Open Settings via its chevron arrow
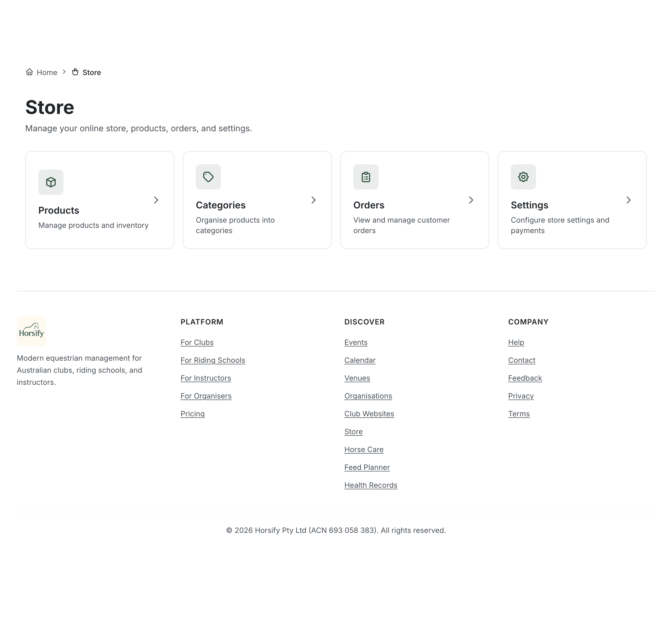 (628, 200)
